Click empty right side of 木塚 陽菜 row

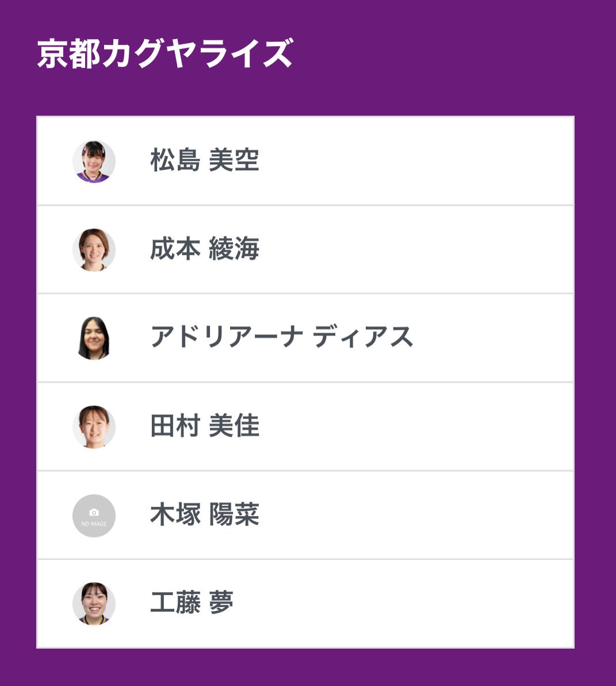(431, 515)
